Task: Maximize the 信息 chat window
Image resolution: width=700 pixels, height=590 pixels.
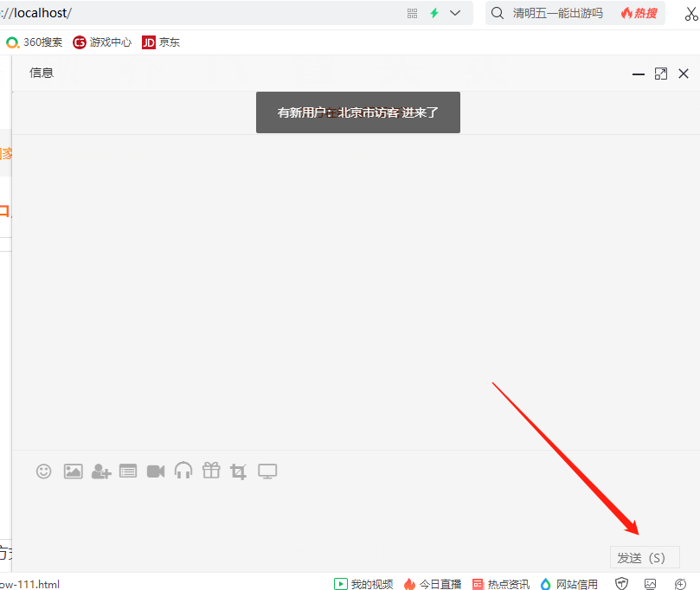Action: (x=661, y=74)
